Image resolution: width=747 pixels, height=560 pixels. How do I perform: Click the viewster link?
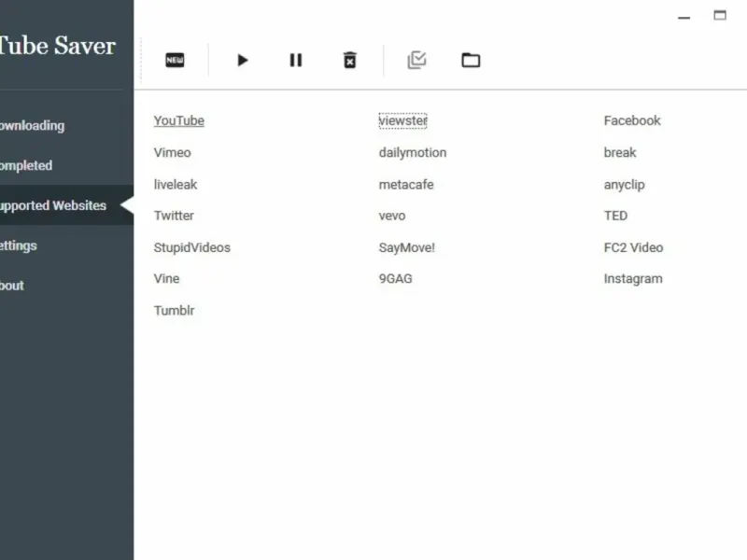403,121
